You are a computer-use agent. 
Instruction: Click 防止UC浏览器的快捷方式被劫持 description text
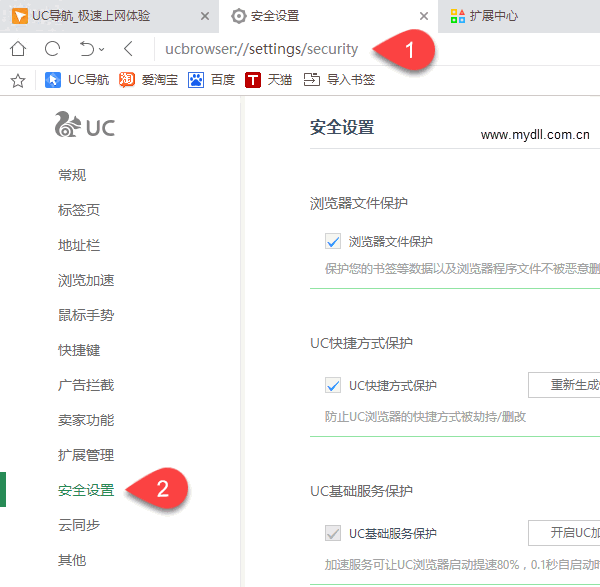[425, 416]
